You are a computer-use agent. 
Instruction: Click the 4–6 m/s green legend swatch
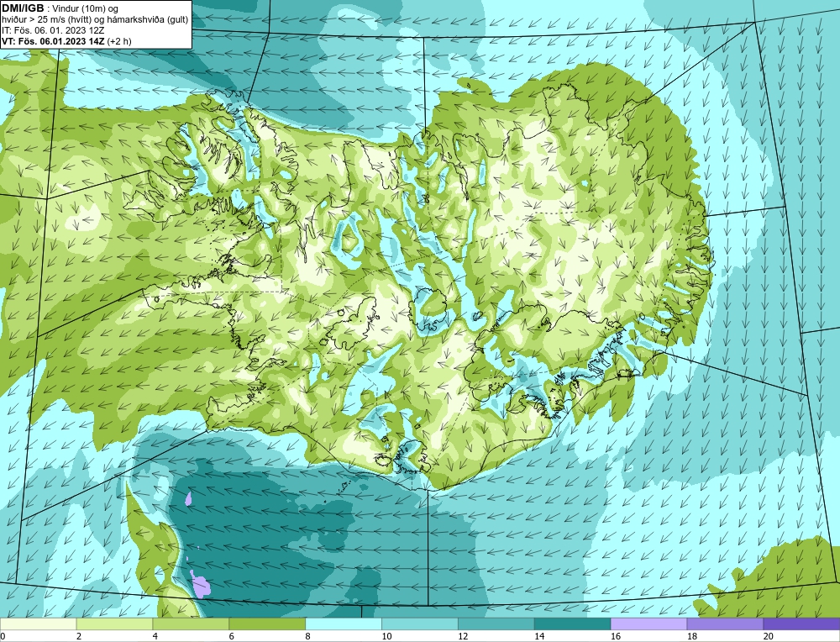(191, 624)
